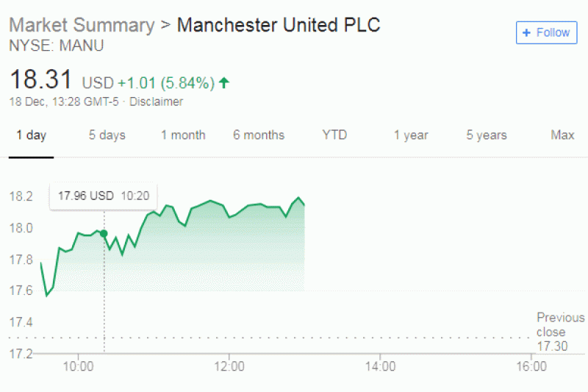Click the Manchester United PLC title
The width and height of the screenshot is (588, 392).
(x=279, y=24)
